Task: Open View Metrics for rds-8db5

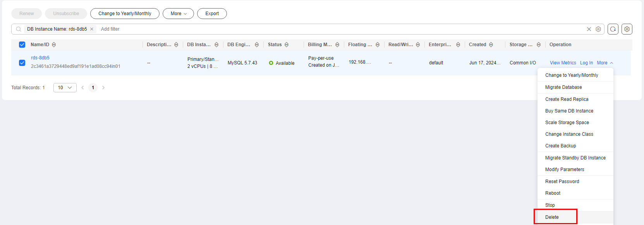Action: coord(563,63)
